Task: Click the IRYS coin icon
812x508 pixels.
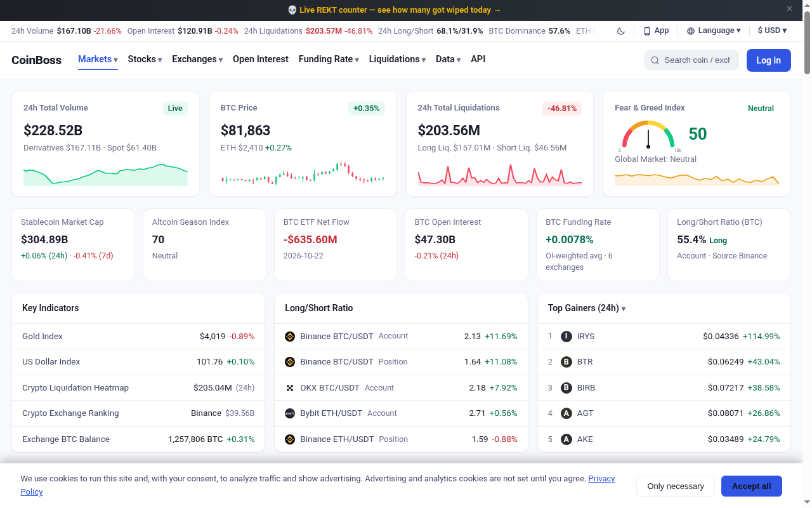Action: [x=566, y=337]
